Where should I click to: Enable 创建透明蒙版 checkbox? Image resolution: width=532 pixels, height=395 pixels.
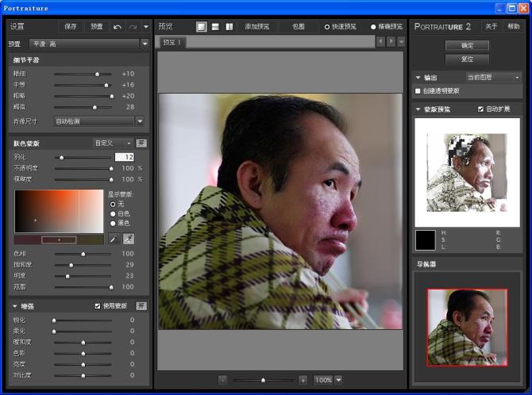tap(418, 91)
